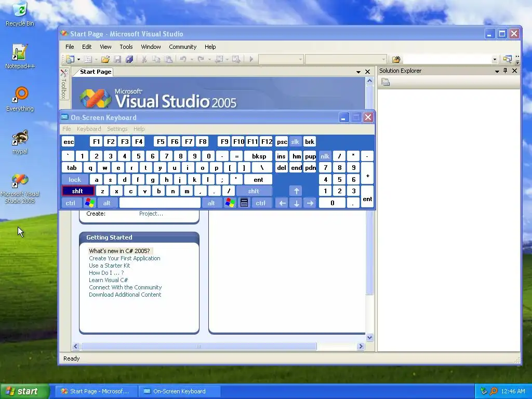Click the Windows start button
Screen dimensions: 532x399
point(25,391)
